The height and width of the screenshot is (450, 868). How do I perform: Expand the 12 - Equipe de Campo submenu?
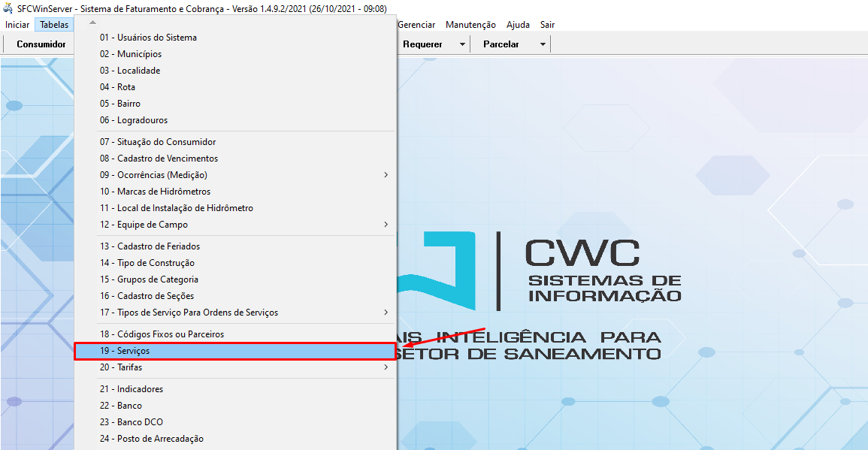pyautogui.click(x=386, y=225)
